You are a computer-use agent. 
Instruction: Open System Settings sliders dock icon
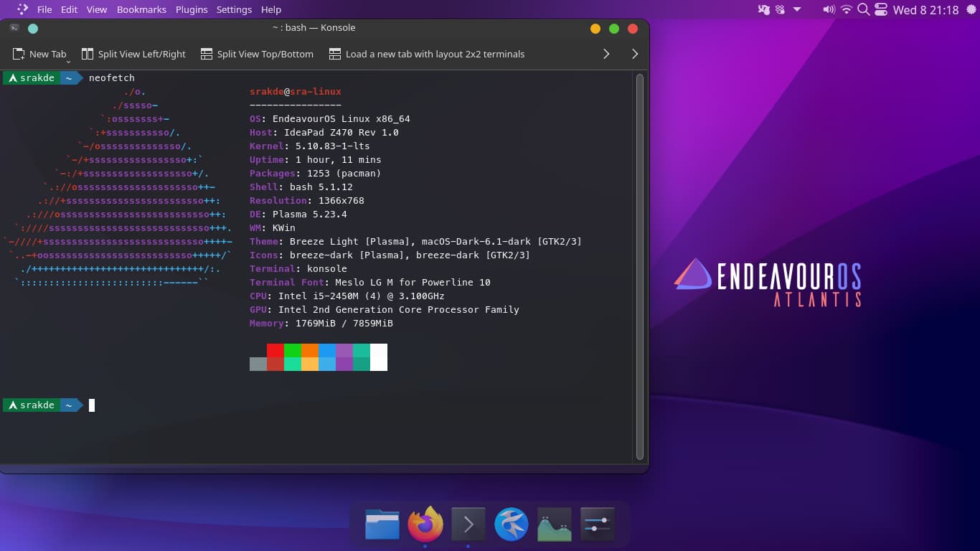(x=597, y=525)
